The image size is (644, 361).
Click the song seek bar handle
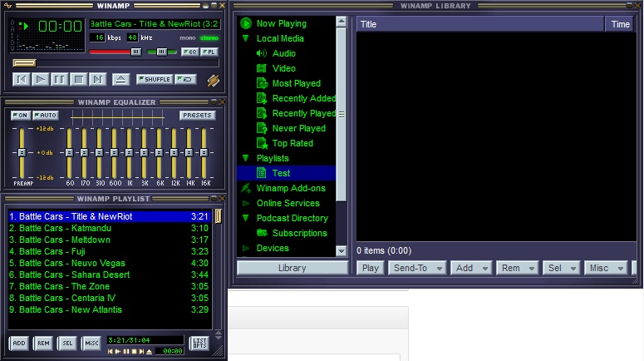24,63
